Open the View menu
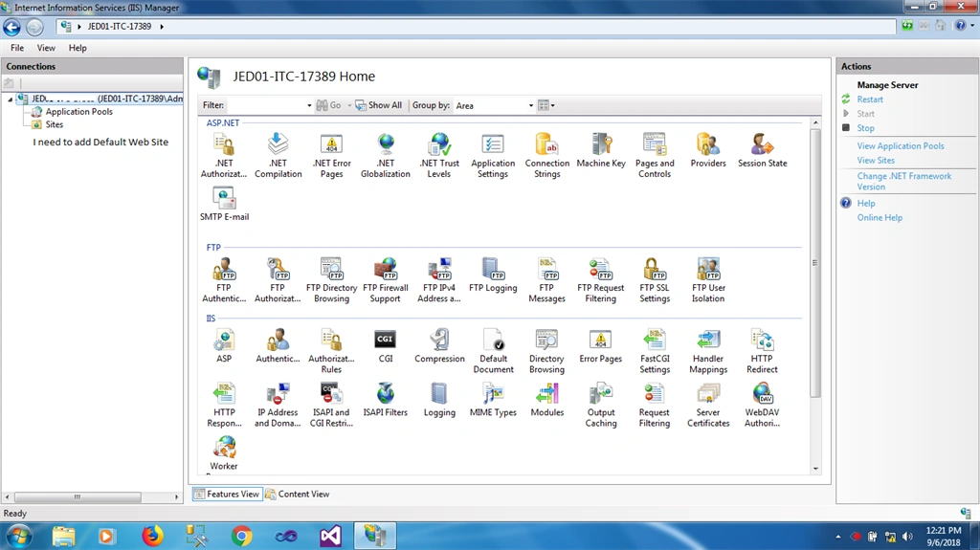This screenshot has width=980, height=550. 46,48
